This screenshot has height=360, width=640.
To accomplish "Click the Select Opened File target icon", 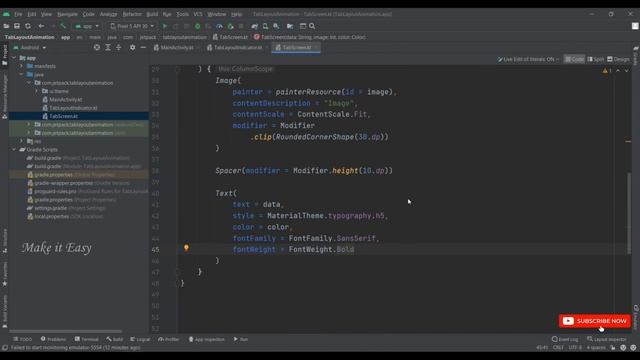I will (x=97, y=47).
